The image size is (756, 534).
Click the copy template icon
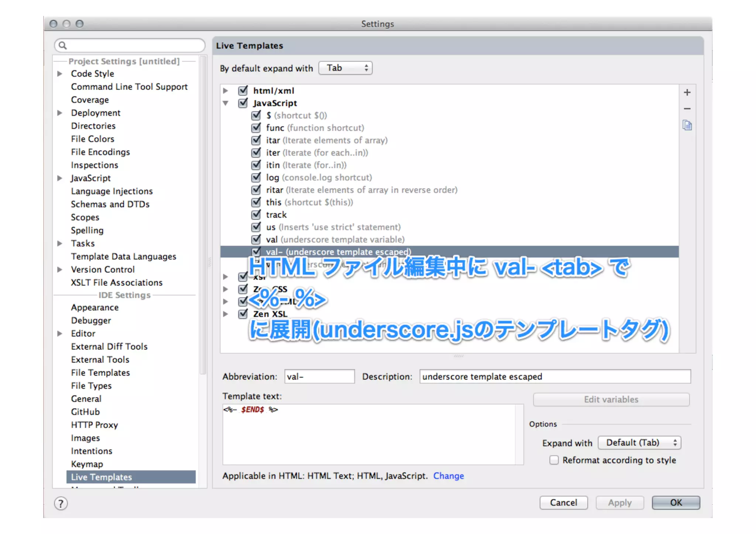tap(687, 125)
